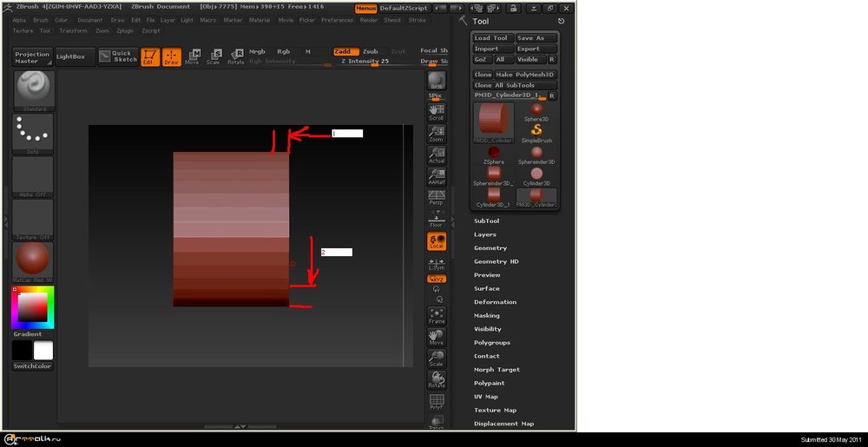Screen dimensions: 868x447
Task: Open the Dots stroke picker
Action: point(33,133)
